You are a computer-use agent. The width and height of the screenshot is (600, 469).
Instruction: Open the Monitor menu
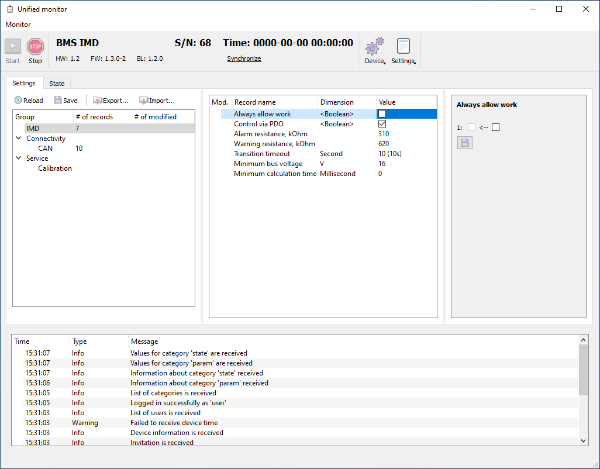pyautogui.click(x=18, y=24)
